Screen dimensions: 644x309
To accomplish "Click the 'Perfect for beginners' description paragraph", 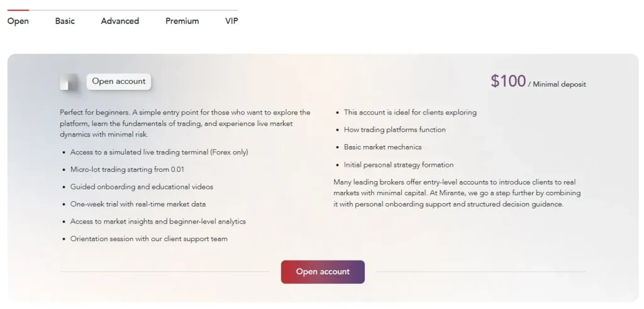I will pos(185,123).
